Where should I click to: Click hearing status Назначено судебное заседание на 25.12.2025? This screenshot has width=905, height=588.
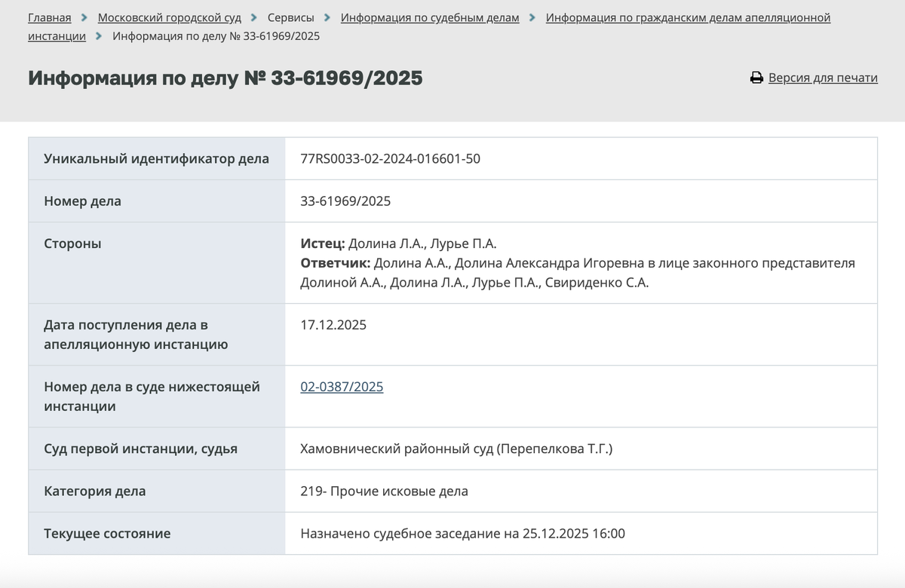(463, 533)
